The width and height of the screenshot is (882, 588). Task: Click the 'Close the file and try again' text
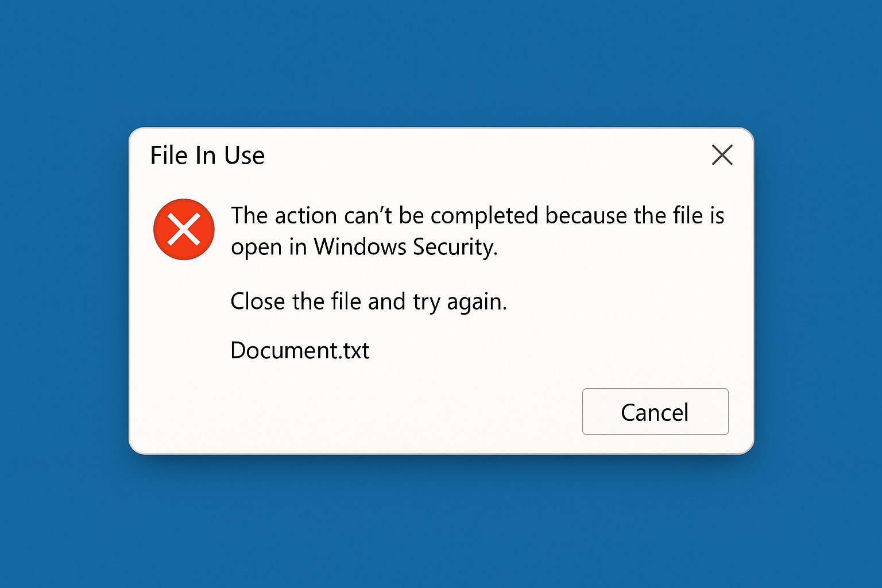(369, 301)
